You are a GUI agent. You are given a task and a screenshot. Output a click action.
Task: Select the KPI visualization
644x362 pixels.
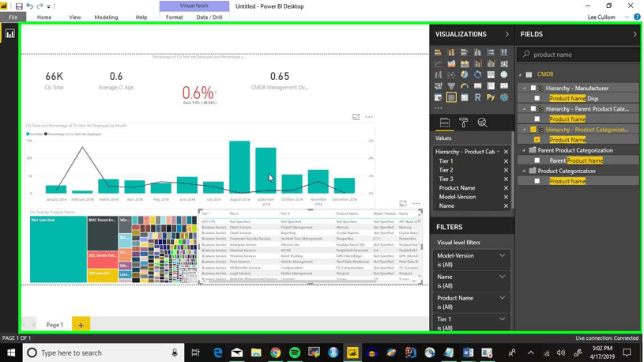click(x=503, y=86)
